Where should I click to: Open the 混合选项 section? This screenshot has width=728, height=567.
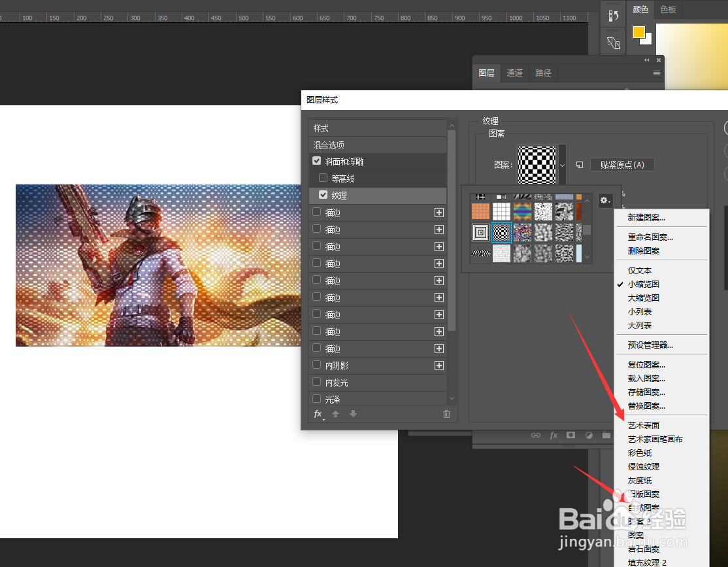tap(378, 145)
